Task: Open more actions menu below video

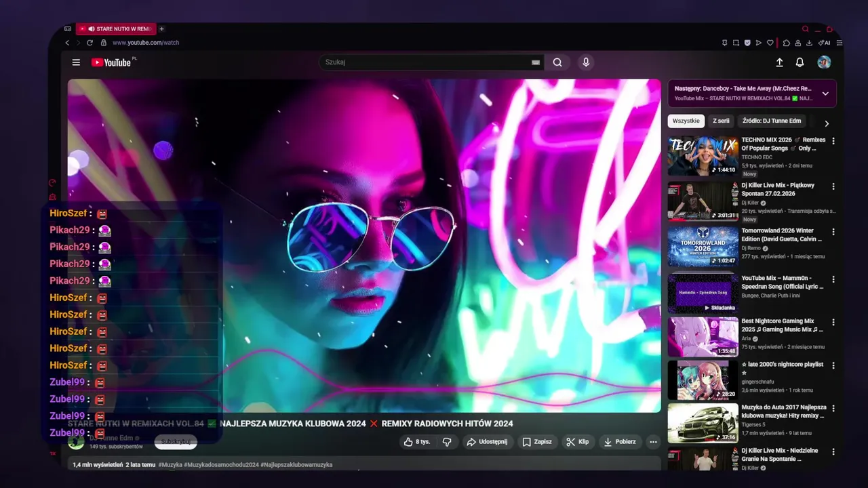Action: (653, 442)
